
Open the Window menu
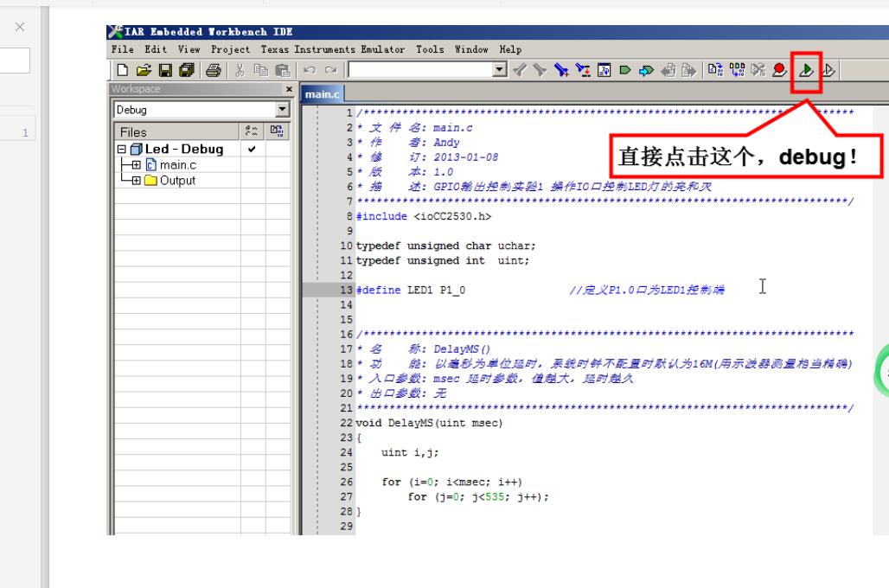tap(471, 49)
